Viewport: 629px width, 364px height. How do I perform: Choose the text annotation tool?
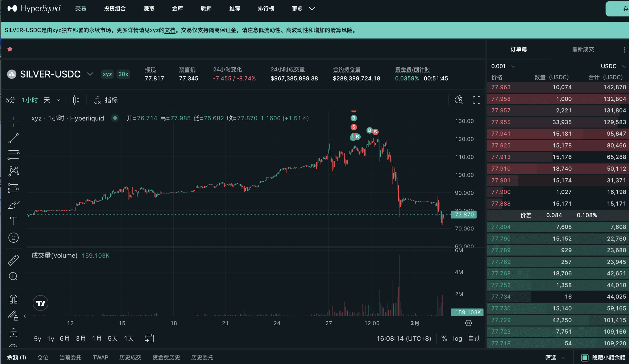click(13, 221)
